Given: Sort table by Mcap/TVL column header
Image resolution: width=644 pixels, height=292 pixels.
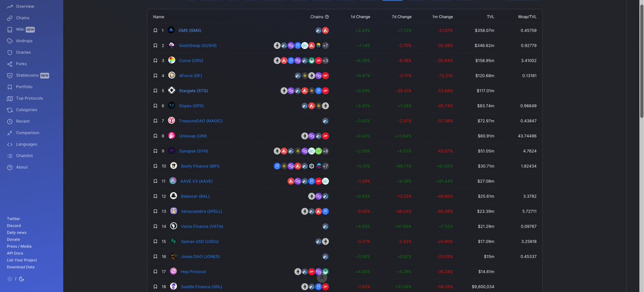Looking at the screenshot, I should 528,17.
